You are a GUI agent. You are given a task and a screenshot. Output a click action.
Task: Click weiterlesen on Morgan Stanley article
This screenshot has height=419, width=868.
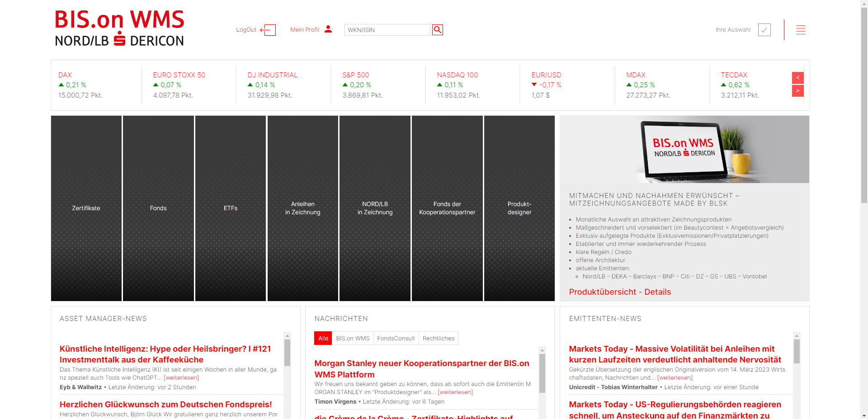455,392
